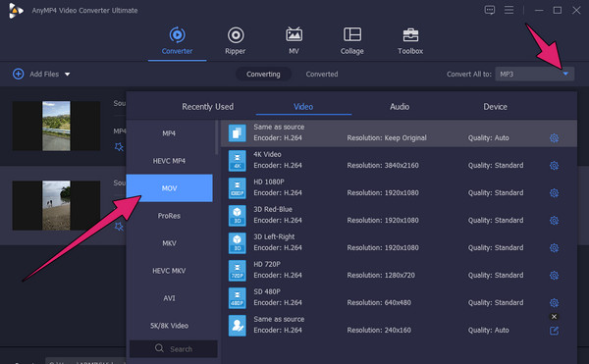Viewport: 589px width, 364px height.
Task: Click the Add Files button label
Action: pos(44,74)
